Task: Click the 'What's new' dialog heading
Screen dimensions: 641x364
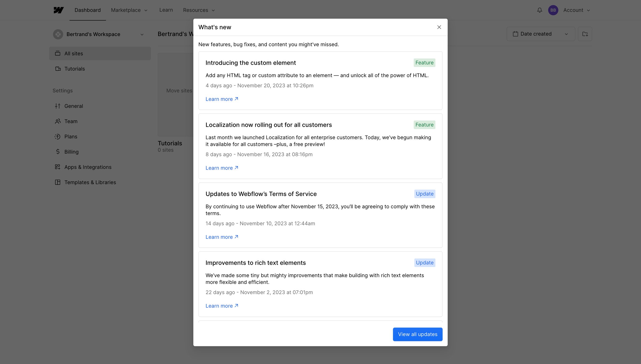Action: click(215, 27)
